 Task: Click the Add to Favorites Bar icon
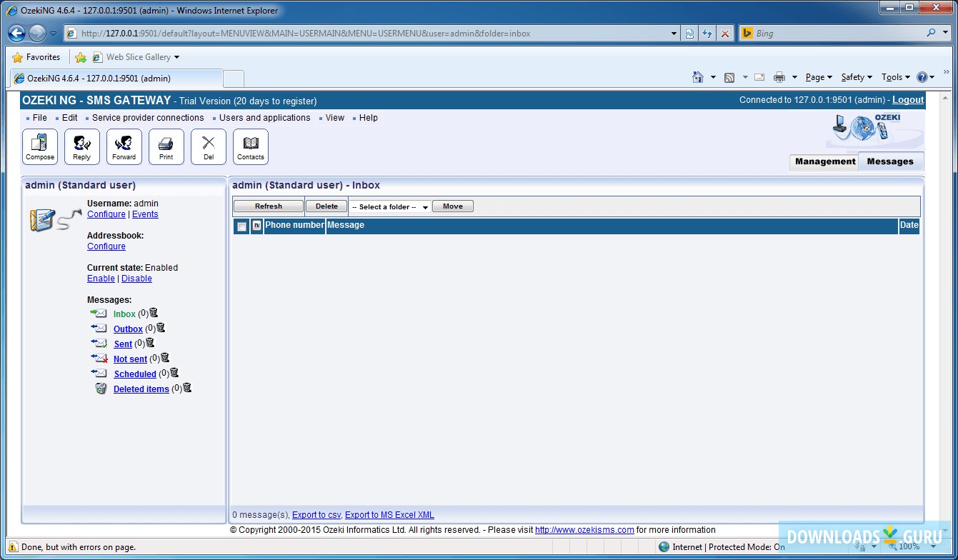point(81,57)
